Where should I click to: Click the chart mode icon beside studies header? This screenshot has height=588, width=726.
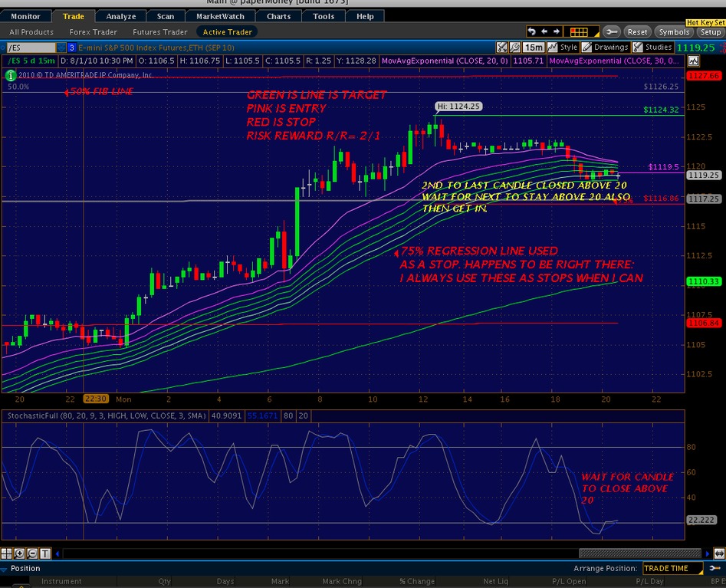click(693, 61)
